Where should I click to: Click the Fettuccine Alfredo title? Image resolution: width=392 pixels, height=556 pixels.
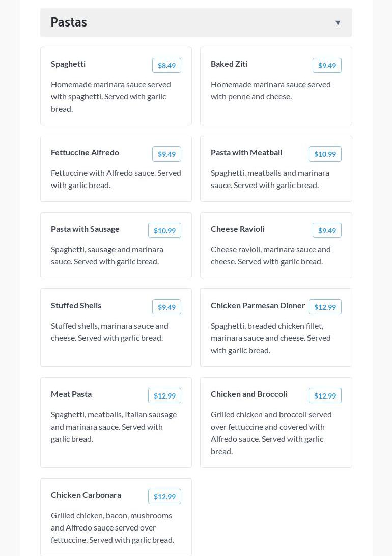coord(85,152)
